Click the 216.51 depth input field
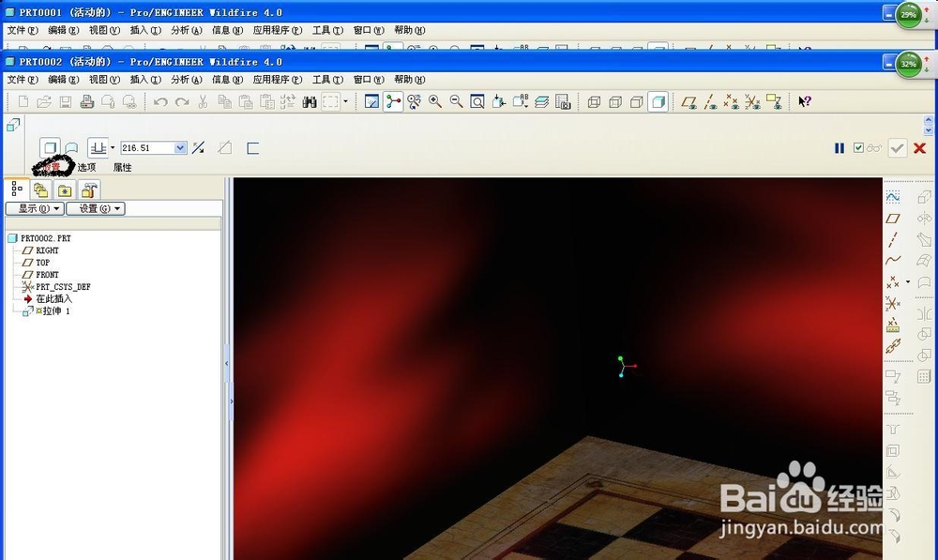Image resolution: width=938 pixels, height=560 pixels. [x=147, y=148]
